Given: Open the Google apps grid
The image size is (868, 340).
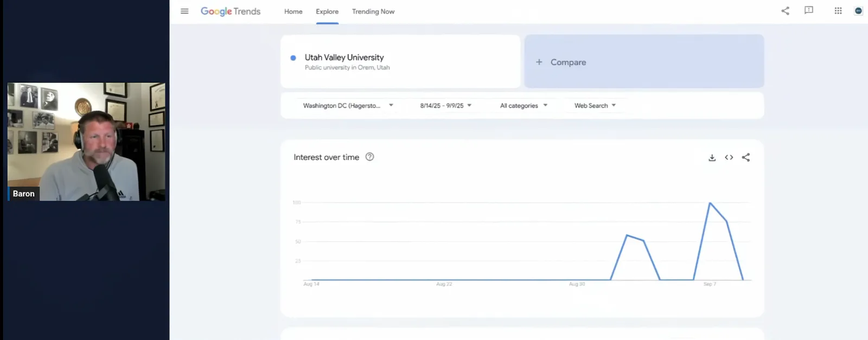Looking at the screenshot, I should coord(838,11).
